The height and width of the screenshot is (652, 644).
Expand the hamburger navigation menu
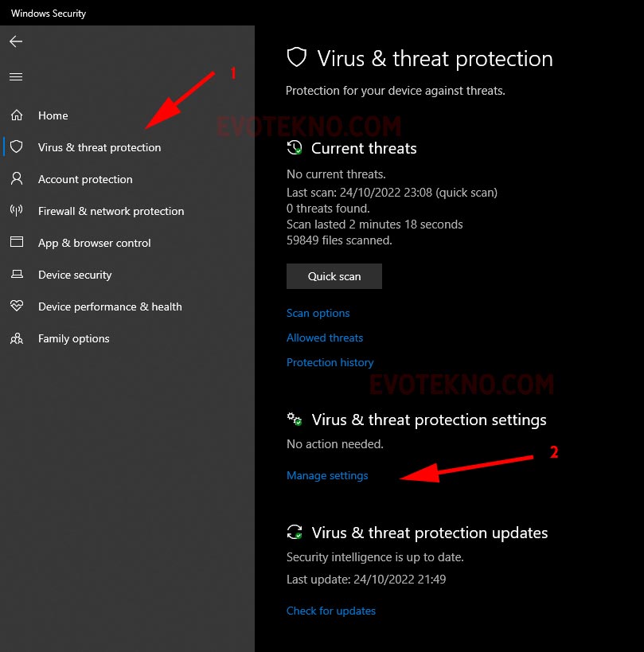click(x=16, y=77)
